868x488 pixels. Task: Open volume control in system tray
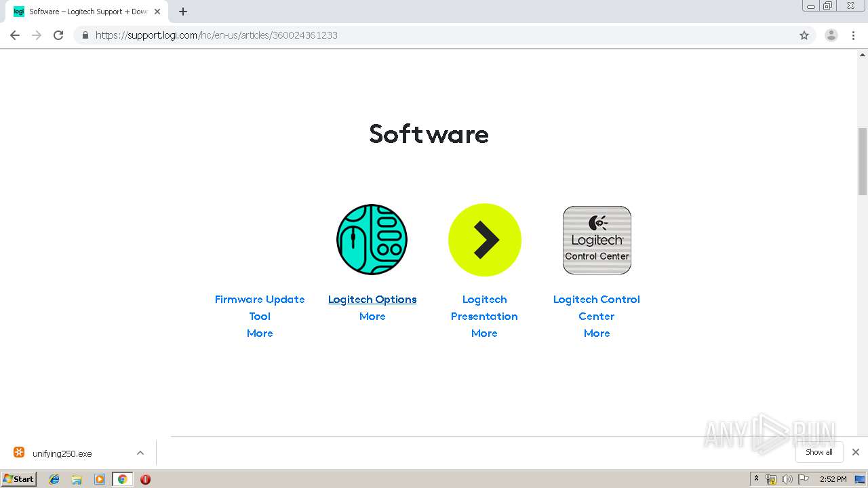point(787,479)
